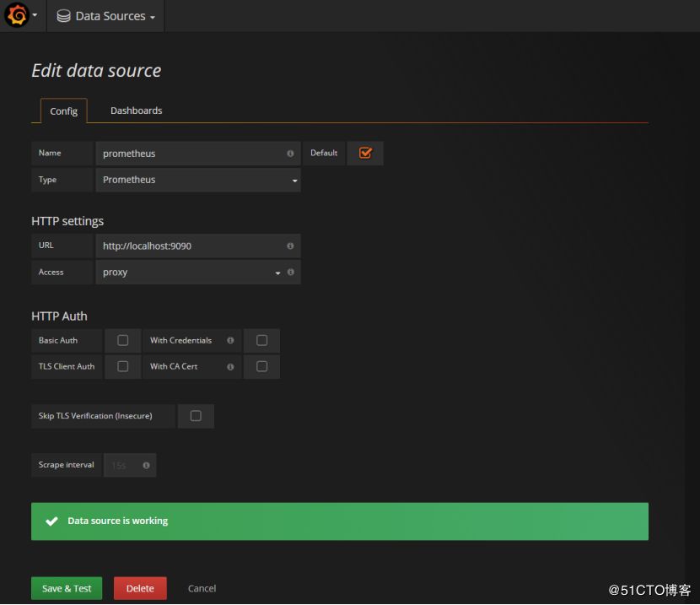The width and height of the screenshot is (700, 605).
Task: Edit the URL field http://localhost:9090
Action: pyautogui.click(x=197, y=246)
